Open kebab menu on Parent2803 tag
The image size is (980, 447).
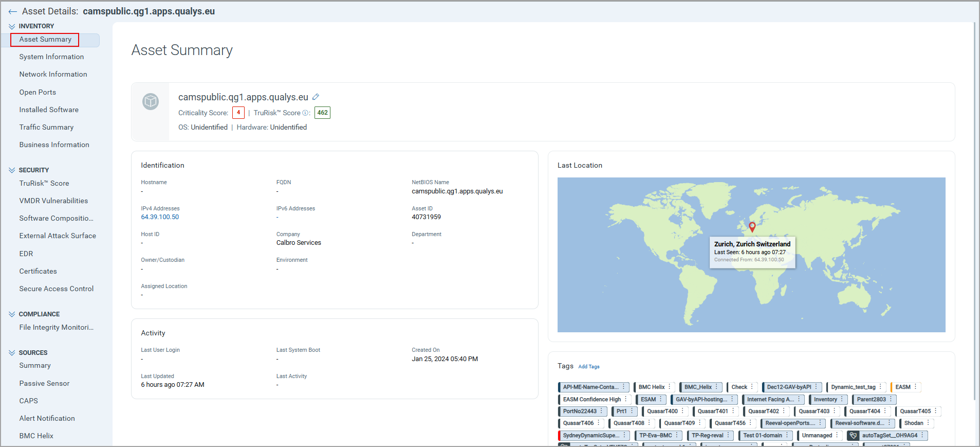click(891, 399)
